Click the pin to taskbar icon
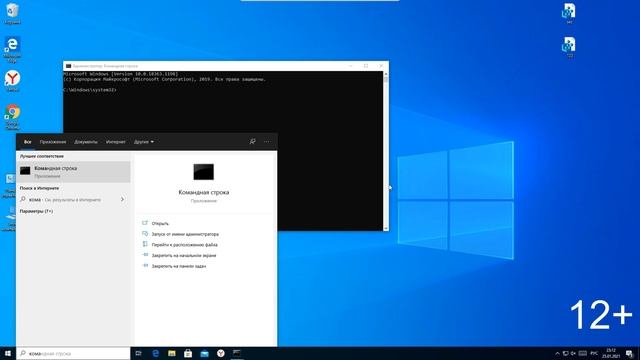 (x=145, y=265)
